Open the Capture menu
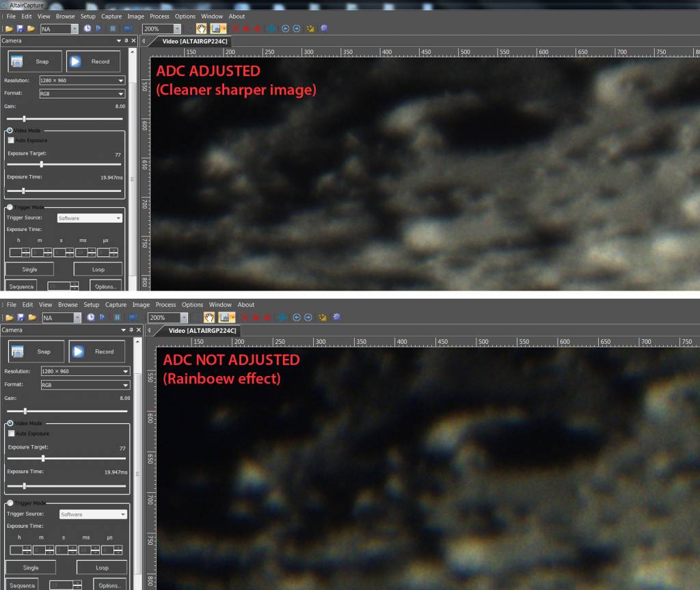 click(110, 16)
